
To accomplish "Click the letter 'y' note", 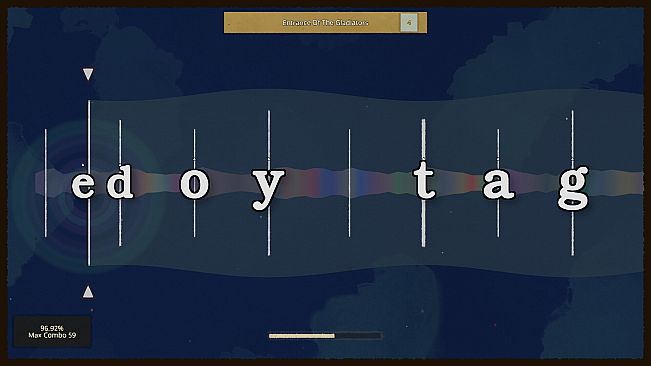I will pos(269,189).
